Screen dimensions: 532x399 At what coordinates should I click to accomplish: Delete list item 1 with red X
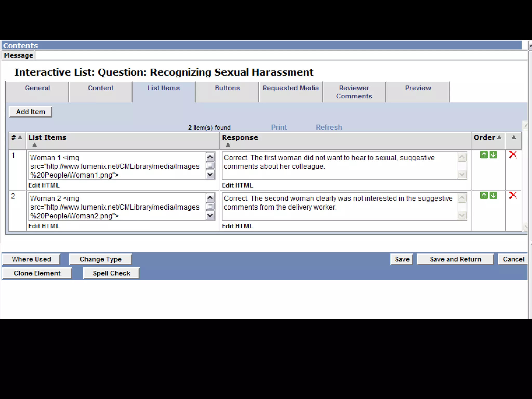click(513, 155)
